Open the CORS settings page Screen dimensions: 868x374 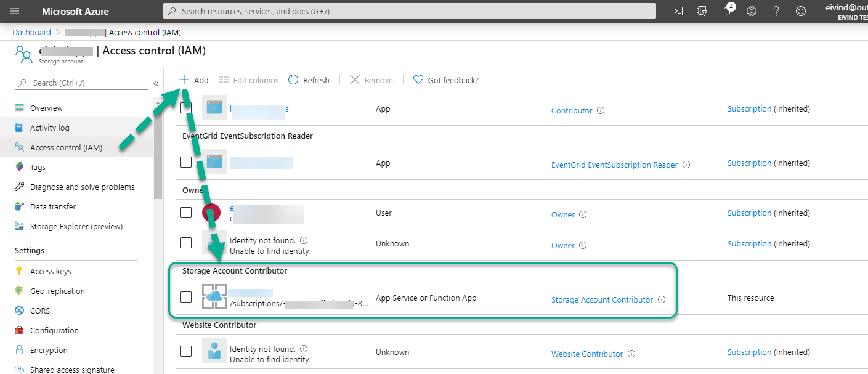(39, 310)
